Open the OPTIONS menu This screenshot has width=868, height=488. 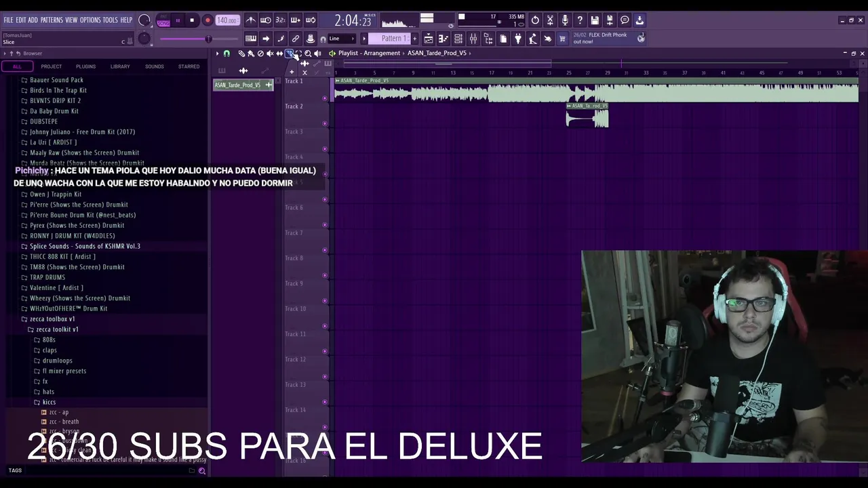click(90, 20)
